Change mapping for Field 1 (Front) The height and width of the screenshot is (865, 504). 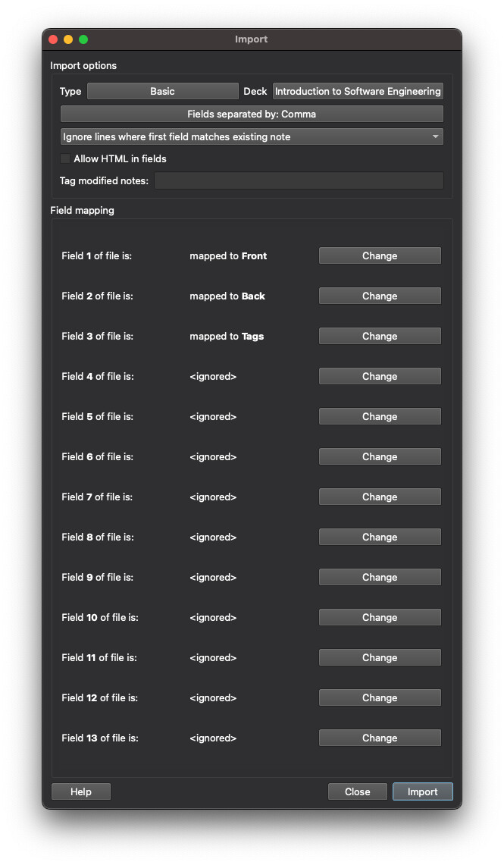point(380,256)
